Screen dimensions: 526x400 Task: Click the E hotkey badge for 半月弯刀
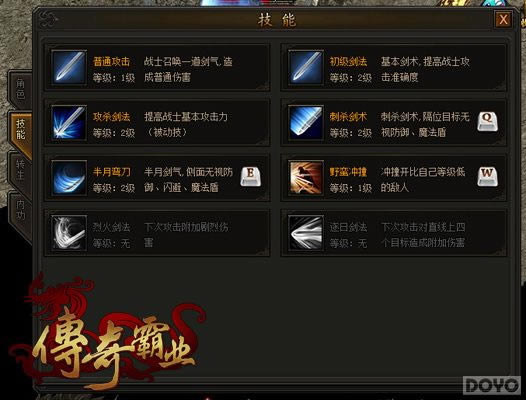click(251, 177)
